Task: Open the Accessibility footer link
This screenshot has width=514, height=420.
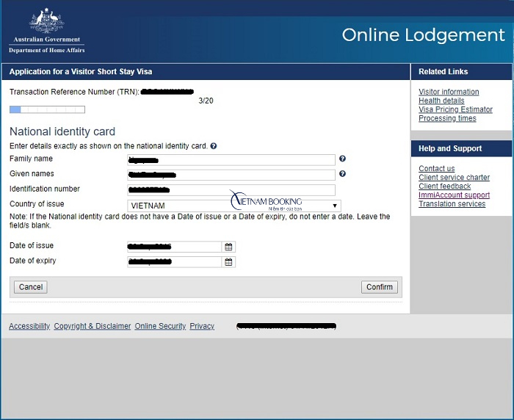Action: 29,326
